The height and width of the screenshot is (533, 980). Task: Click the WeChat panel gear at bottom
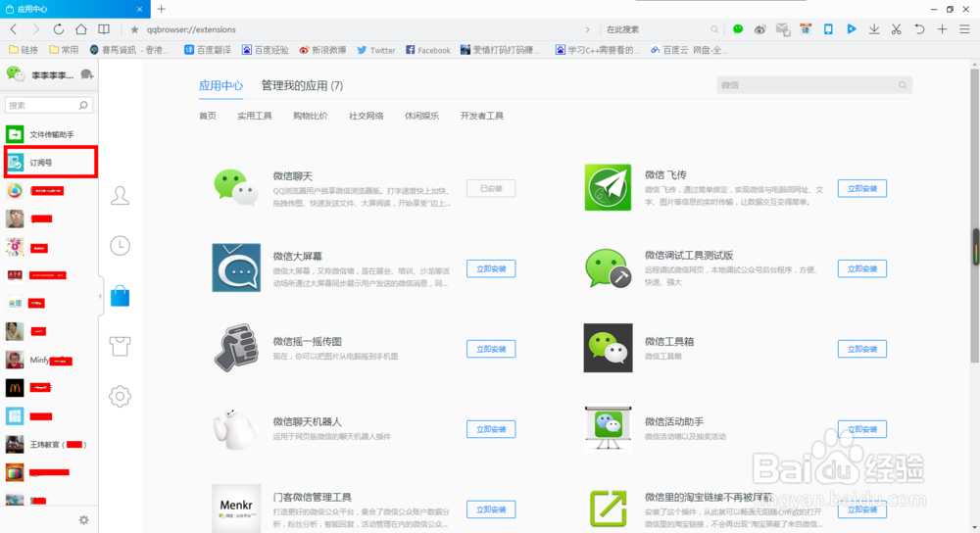[x=83, y=520]
